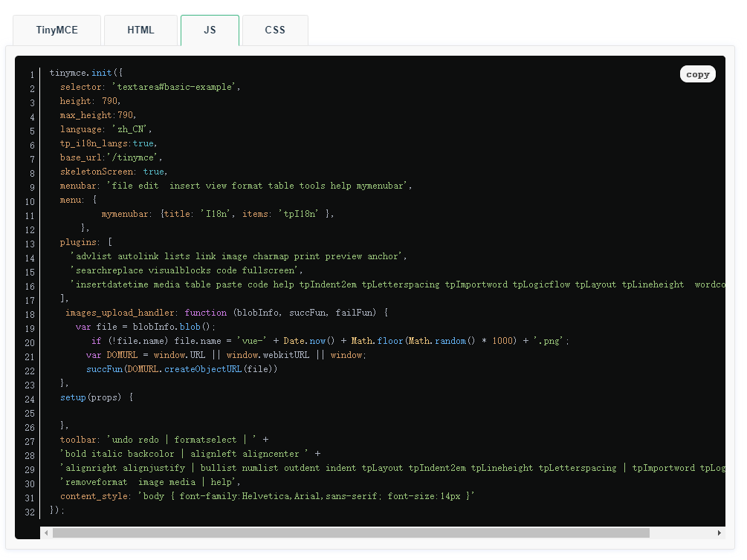
Task: Click the toolbar 'undo redo | formatselect' line
Action: [x=164, y=440]
